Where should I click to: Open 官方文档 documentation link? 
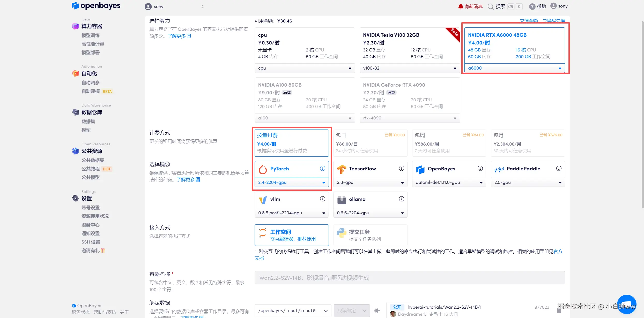point(558,252)
